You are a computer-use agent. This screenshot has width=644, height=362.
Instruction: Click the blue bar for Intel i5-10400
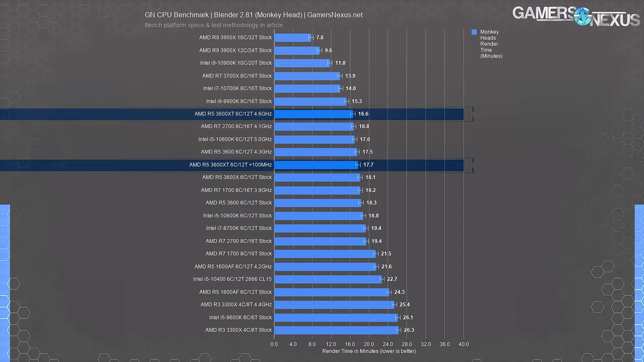pos(328,279)
